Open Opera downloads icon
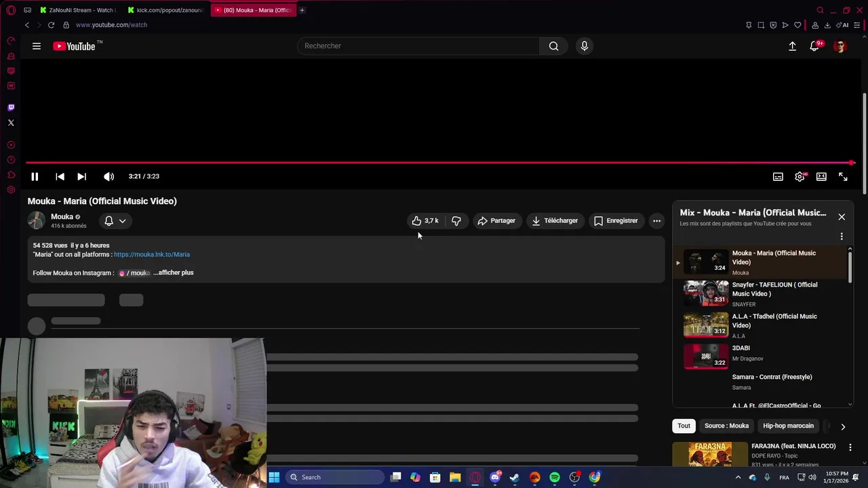Image resolution: width=868 pixels, height=488 pixels. 827,25
